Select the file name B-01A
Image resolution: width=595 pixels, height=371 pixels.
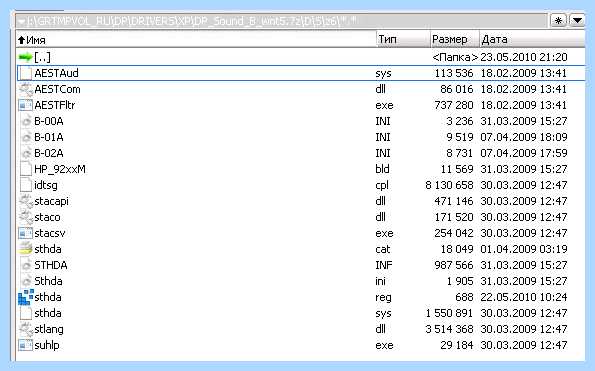49,137
